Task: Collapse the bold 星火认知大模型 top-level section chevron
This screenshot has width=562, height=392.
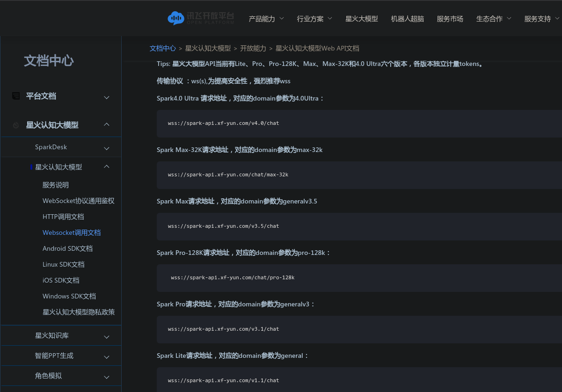Action: click(107, 124)
